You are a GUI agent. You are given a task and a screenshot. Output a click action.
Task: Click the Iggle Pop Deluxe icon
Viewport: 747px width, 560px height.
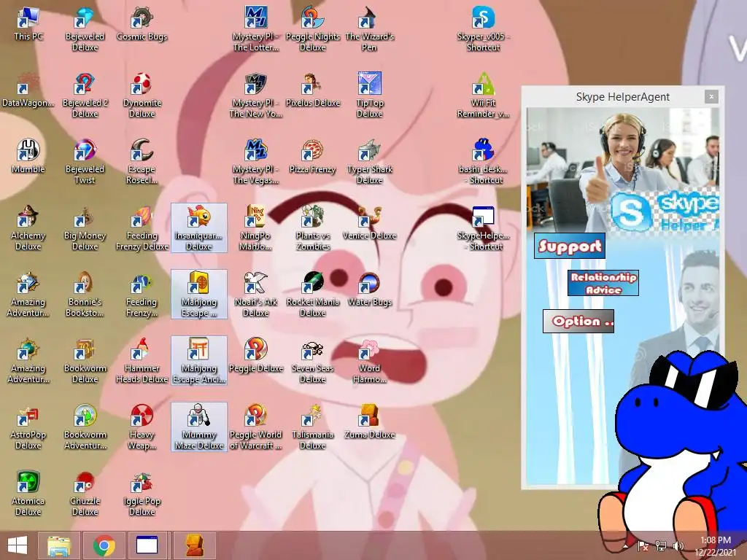click(x=142, y=493)
